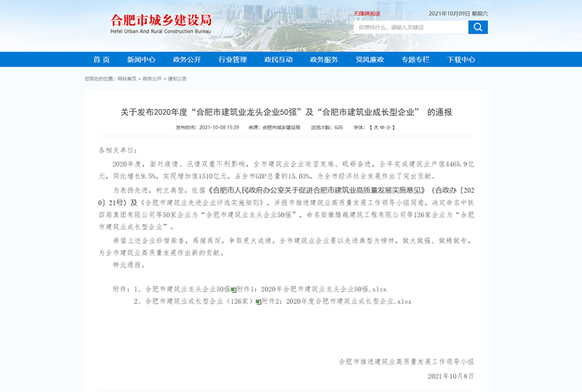
Task: Click 网站首页 in breadcrumb
Action: pyautogui.click(x=128, y=79)
